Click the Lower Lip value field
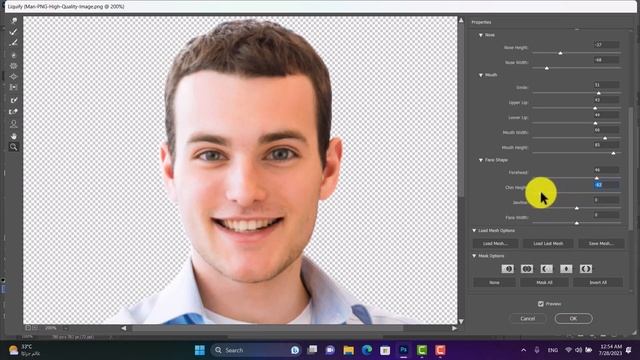Image resolution: width=640 pixels, height=360 pixels. click(607, 115)
